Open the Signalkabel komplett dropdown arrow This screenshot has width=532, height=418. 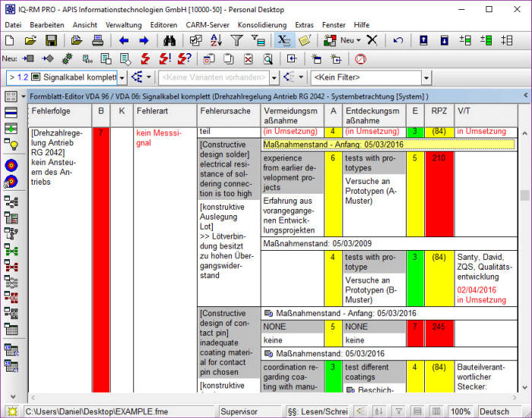tap(122, 78)
